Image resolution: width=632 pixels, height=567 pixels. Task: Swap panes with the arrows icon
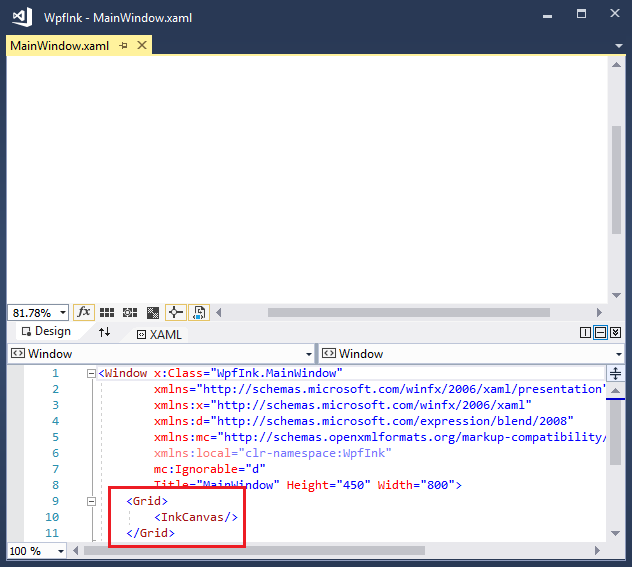pyautogui.click(x=104, y=332)
